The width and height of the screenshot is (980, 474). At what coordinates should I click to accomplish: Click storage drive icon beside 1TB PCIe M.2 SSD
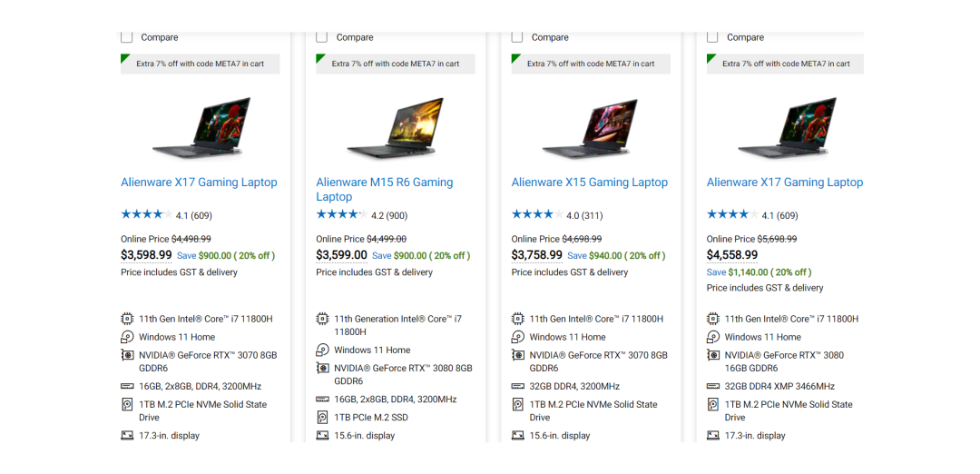[x=322, y=417]
